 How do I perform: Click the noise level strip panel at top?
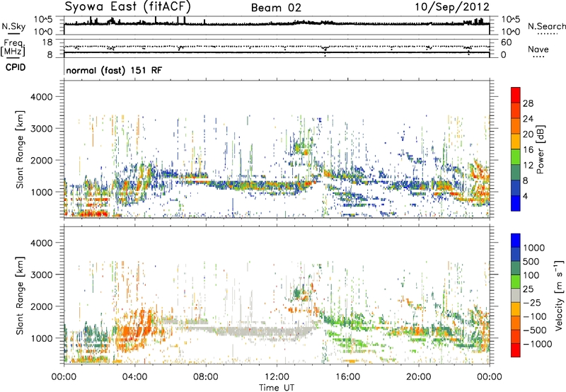277,25
